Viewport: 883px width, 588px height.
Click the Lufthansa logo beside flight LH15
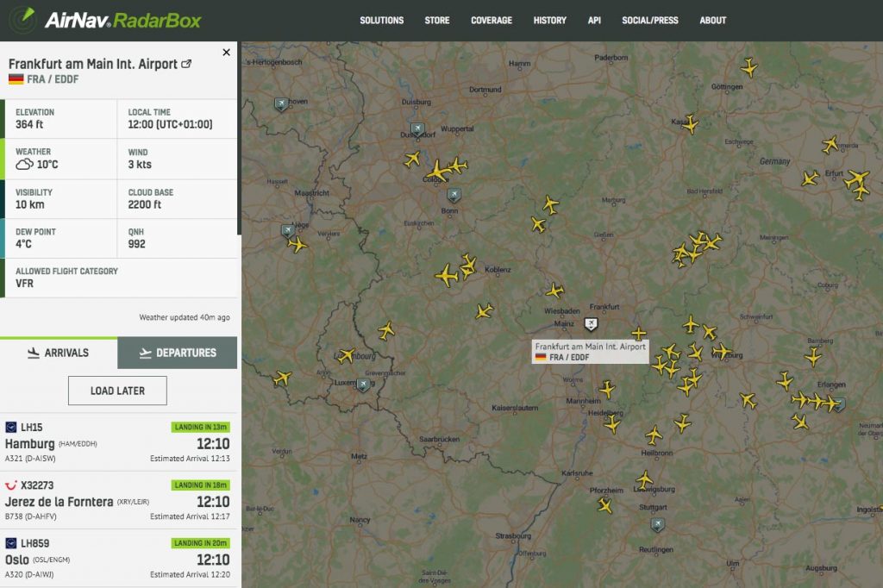tap(11, 427)
